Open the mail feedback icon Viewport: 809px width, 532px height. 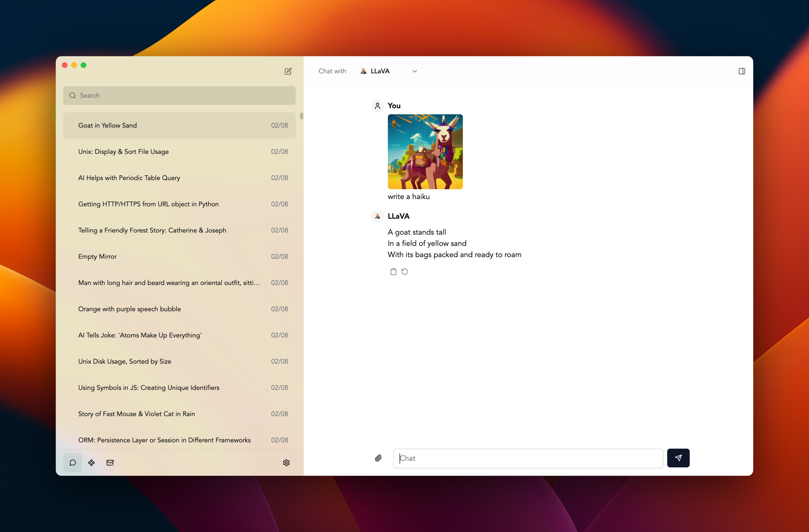(110, 462)
